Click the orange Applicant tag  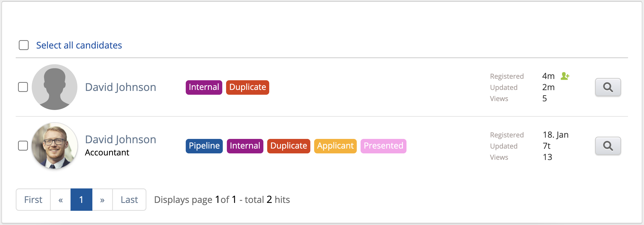point(335,146)
